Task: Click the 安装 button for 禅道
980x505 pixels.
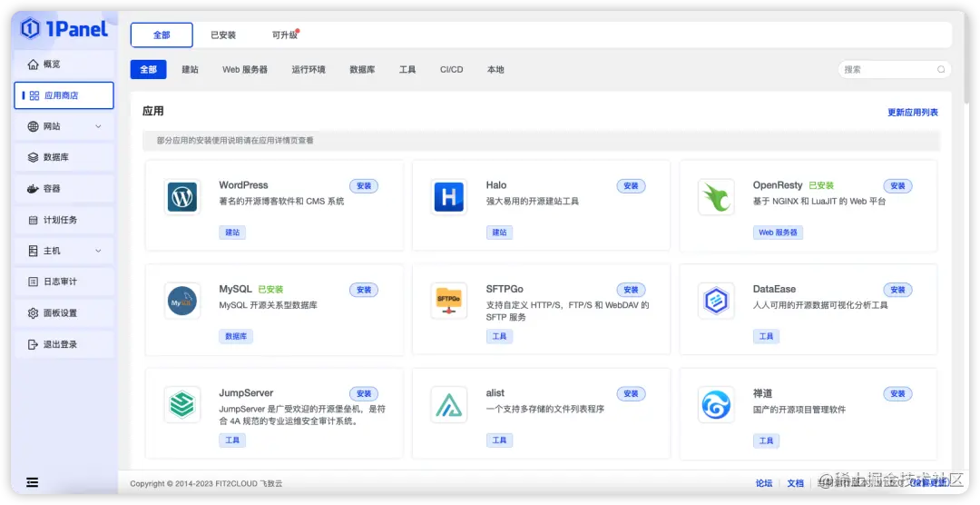Action: point(898,393)
